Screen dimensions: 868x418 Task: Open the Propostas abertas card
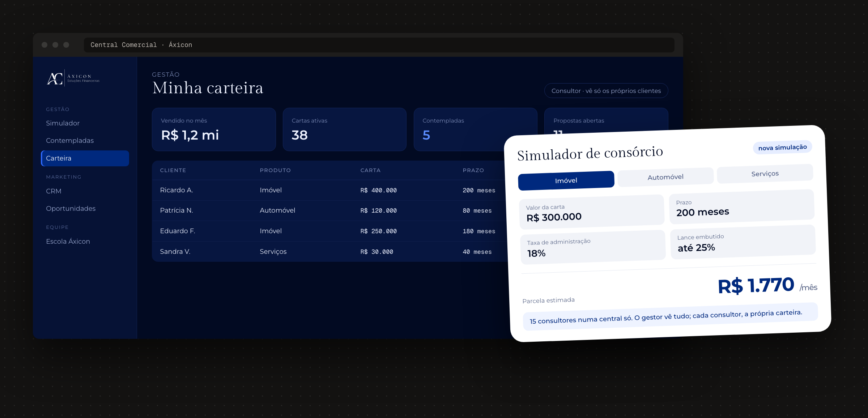606,119
